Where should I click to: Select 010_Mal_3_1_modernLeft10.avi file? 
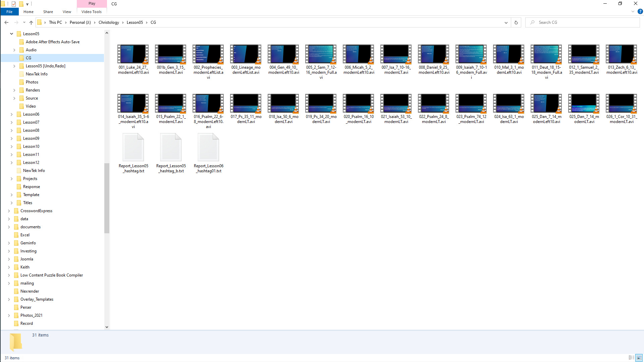pyautogui.click(x=509, y=59)
